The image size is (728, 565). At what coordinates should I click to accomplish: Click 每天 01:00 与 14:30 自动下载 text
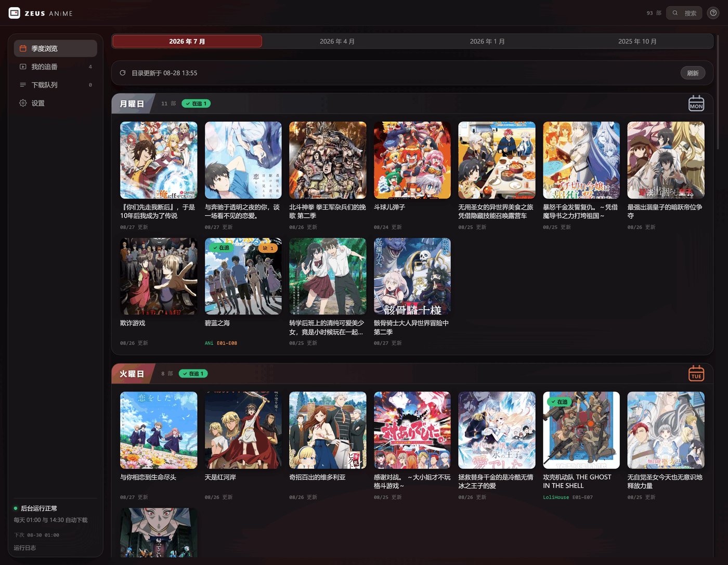[50, 520]
